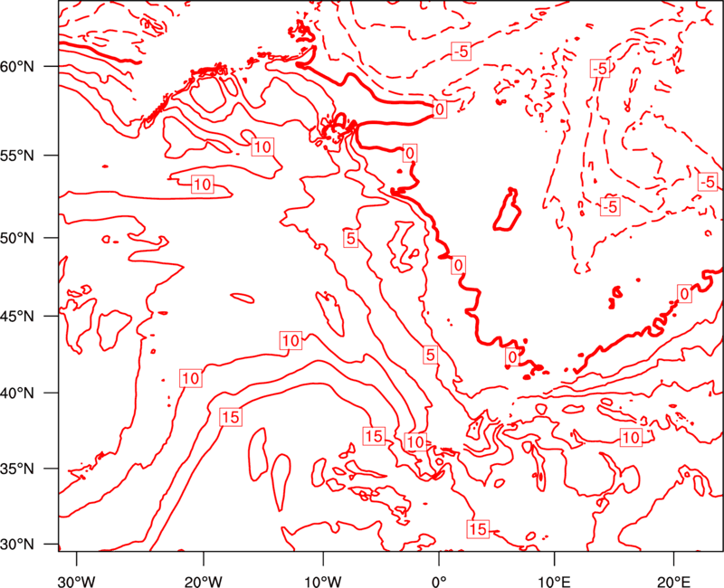This screenshot has width=724, height=588.
Task: Click the 30°W longitude axis label
Action: 77,582
